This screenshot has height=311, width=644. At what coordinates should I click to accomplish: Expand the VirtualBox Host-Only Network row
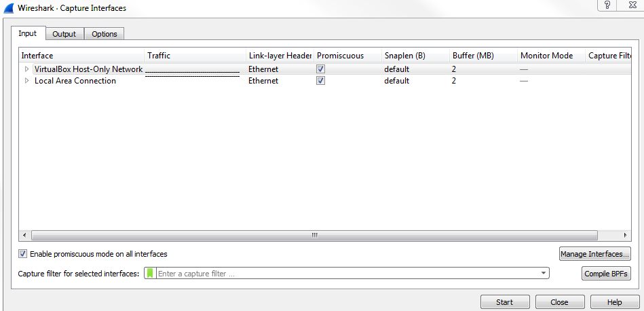point(27,69)
